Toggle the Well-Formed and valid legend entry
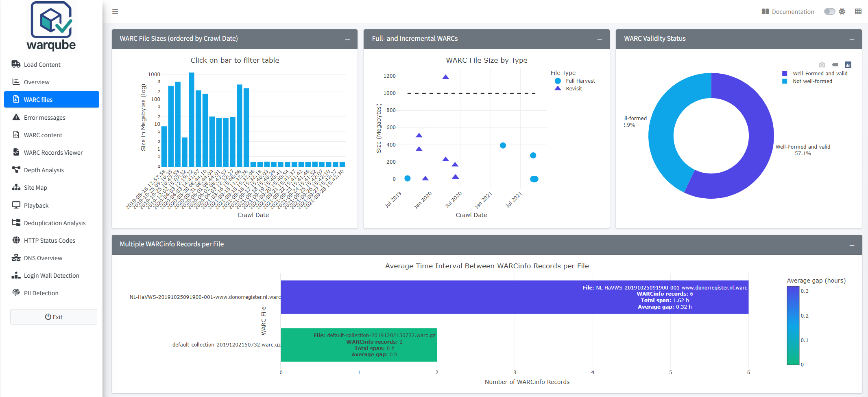 815,74
